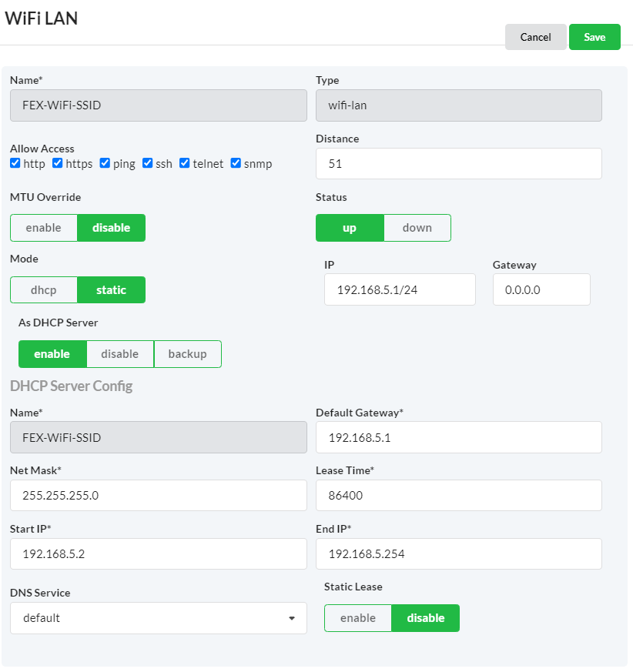Focus the IP address field
Screen dimensions: 633x672
(400, 289)
